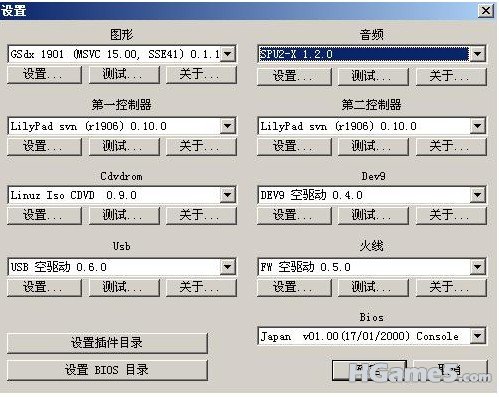Screen dimensions: 499x397
Task: Close the 设置 dialog window
Action: pos(486,11)
